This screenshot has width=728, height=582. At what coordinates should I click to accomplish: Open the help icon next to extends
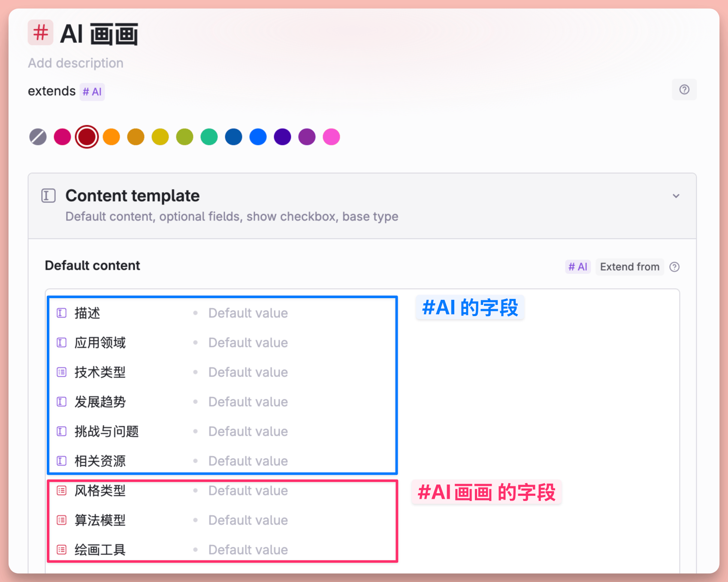point(684,90)
